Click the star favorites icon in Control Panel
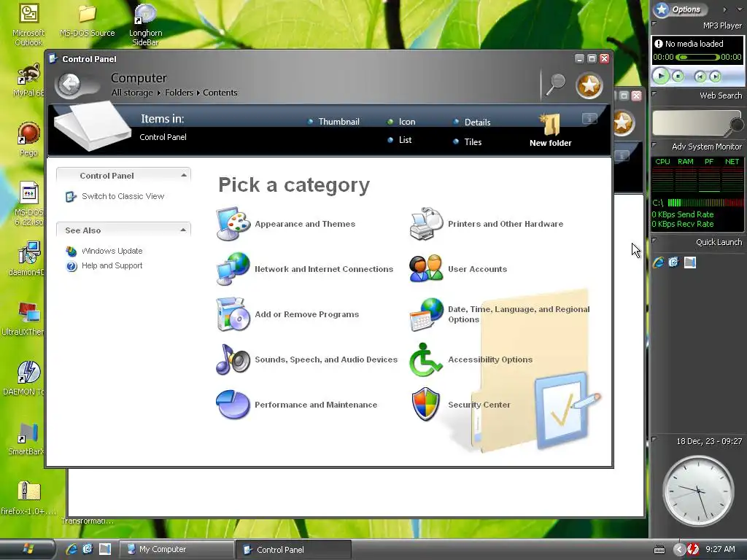The image size is (747, 560). pyautogui.click(x=589, y=85)
